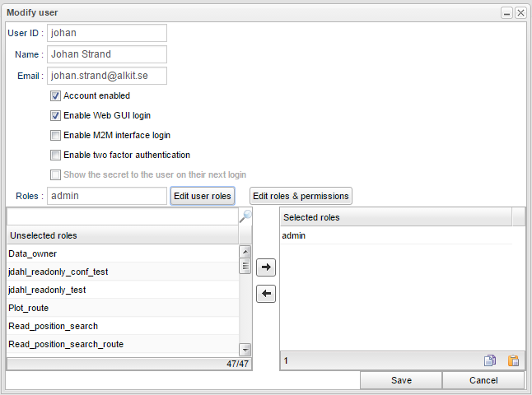The image size is (532, 395).
Task: Click the magnifier icon in role search
Action: 245,216
